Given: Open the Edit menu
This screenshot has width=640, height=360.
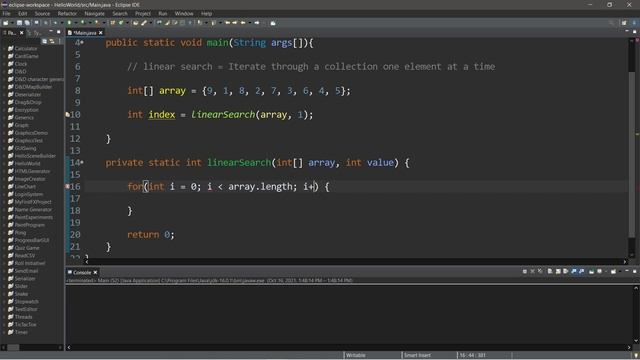Looking at the screenshot, I should pos(22,13).
